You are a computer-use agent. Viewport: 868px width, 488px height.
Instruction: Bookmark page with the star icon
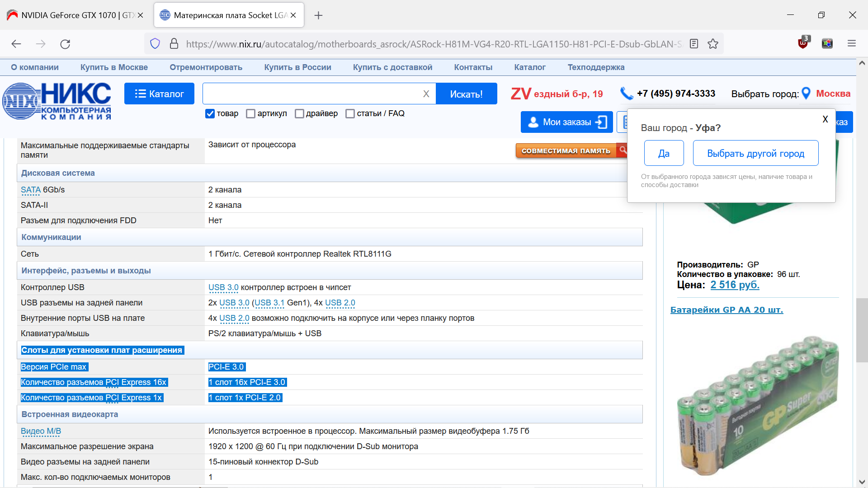pyautogui.click(x=713, y=44)
